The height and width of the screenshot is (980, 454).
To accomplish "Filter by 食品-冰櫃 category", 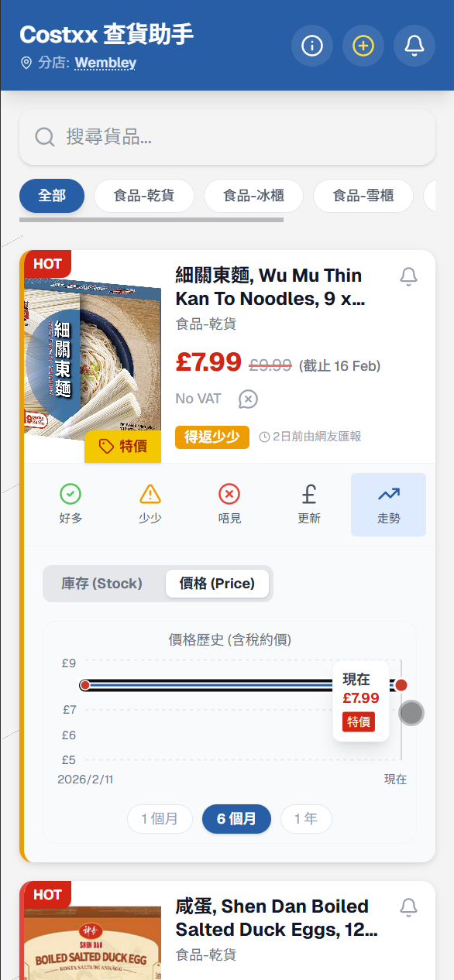I will [253, 196].
